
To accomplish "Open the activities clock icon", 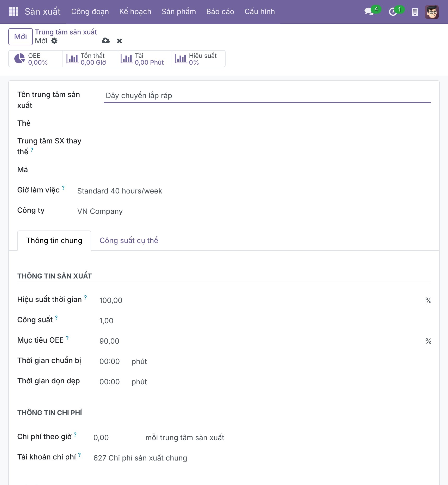I will [x=393, y=11].
